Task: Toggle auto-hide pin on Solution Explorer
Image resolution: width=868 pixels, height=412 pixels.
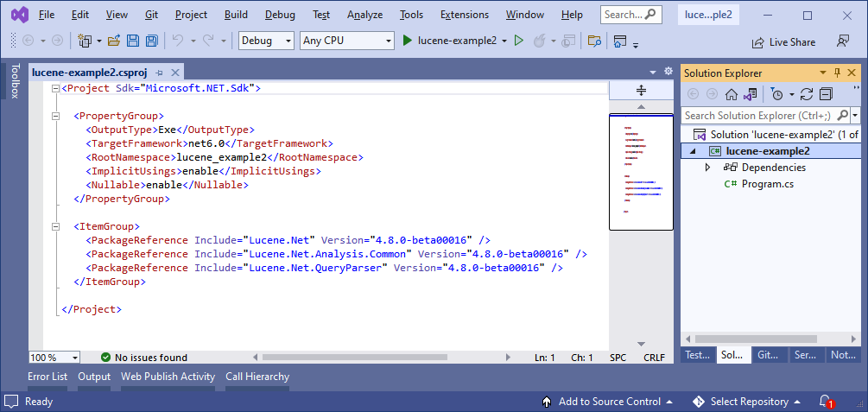Action: point(836,73)
